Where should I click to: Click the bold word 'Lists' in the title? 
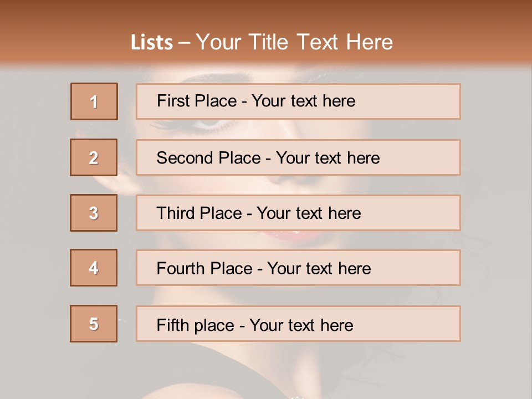152,42
